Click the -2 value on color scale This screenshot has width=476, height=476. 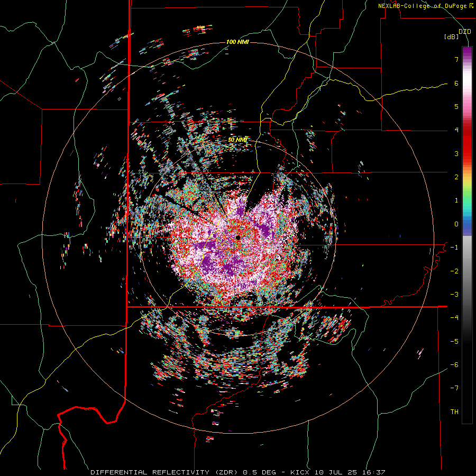pos(454,271)
